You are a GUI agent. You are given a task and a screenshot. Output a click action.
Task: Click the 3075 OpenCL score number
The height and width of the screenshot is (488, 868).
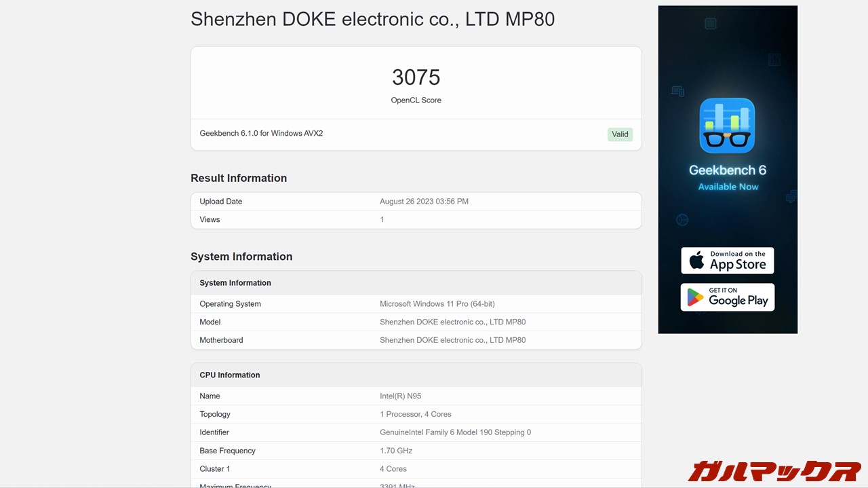pyautogui.click(x=416, y=77)
